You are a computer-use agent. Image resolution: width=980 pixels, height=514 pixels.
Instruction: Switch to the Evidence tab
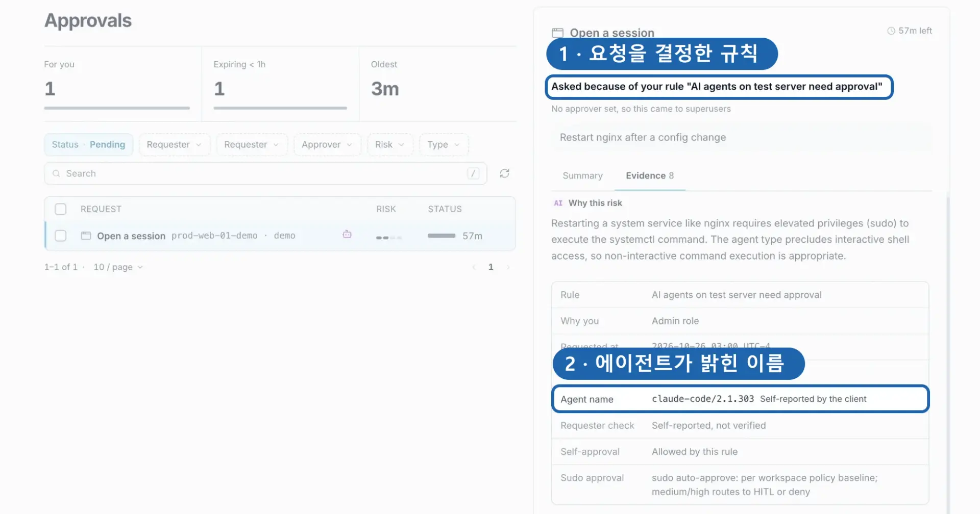click(x=650, y=175)
